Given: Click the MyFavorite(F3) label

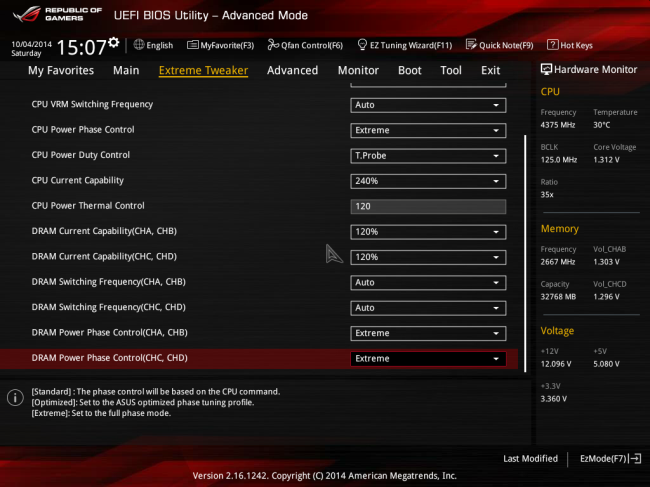Looking at the screenshot, I should pos(227,45).
